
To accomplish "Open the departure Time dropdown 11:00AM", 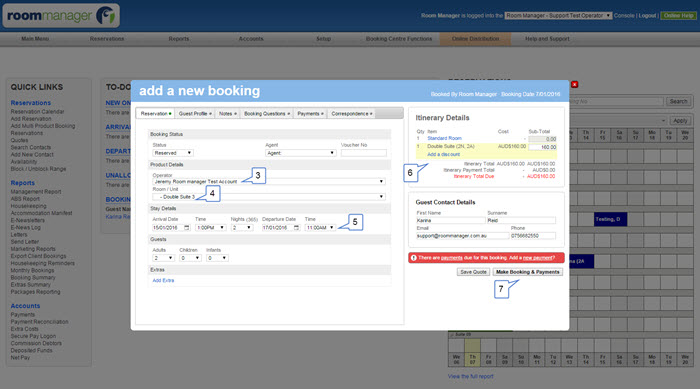I will click(x=320, y=228).
